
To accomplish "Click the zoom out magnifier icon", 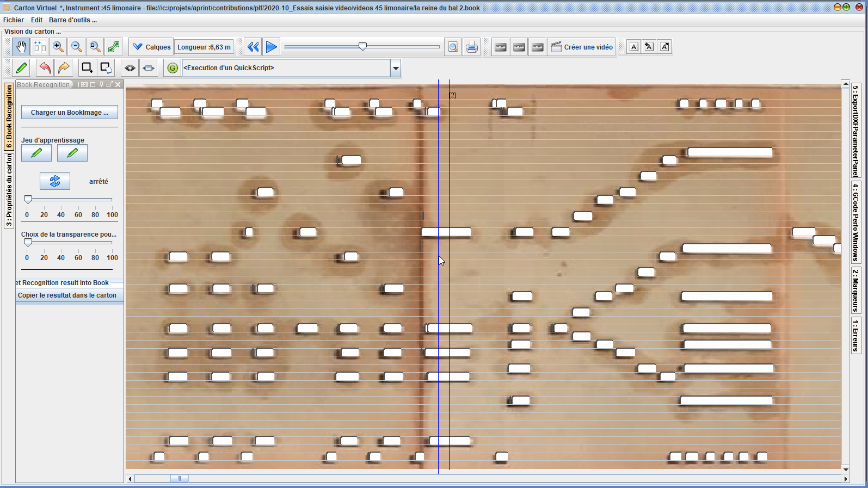I will click(76, 47).
